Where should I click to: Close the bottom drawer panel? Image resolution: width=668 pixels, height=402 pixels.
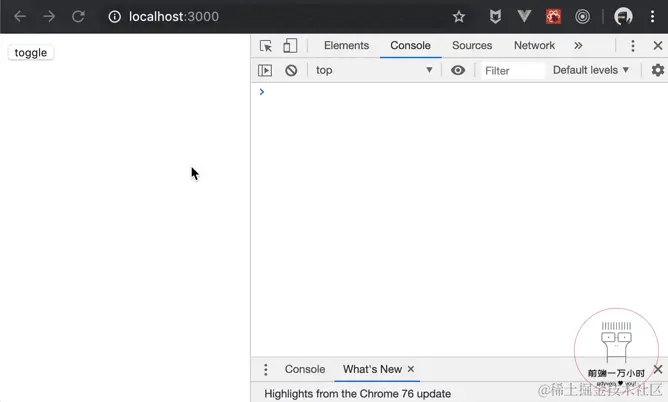tap(658, 369)
